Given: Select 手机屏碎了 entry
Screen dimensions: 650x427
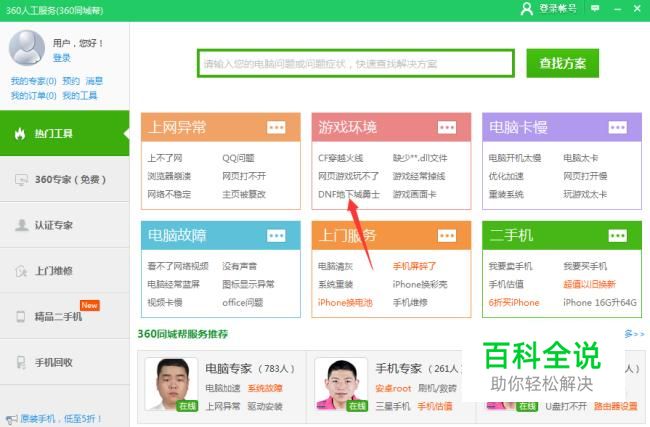Looking at the screenshot, I should [414, 266].
